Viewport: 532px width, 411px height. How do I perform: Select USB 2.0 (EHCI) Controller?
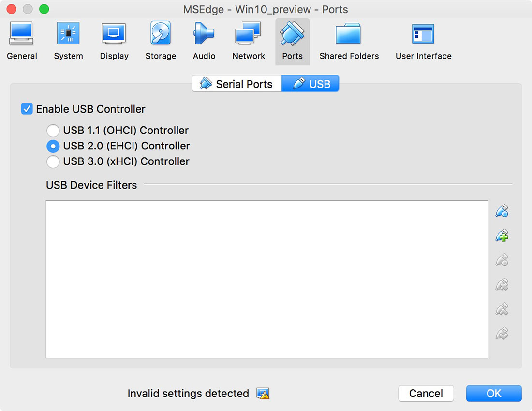(x=53, y=146)
